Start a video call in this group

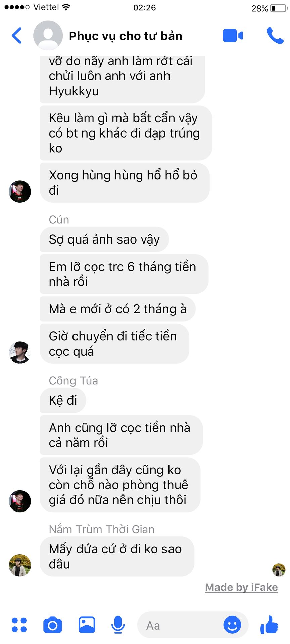pos(233,36)
